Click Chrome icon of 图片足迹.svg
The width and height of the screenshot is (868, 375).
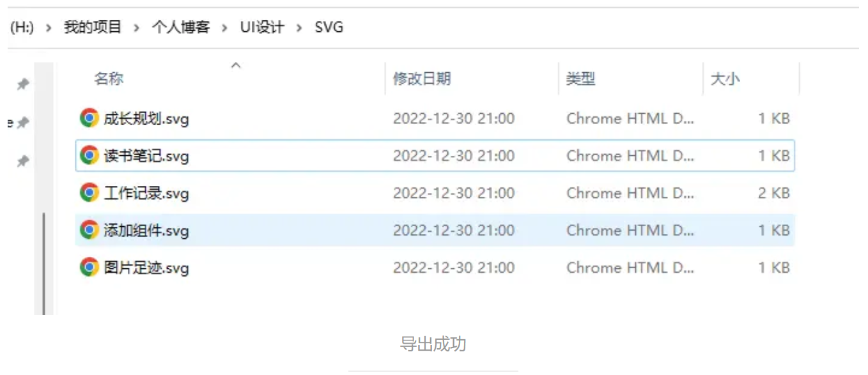pyautogui.click(x=89, y=267)
